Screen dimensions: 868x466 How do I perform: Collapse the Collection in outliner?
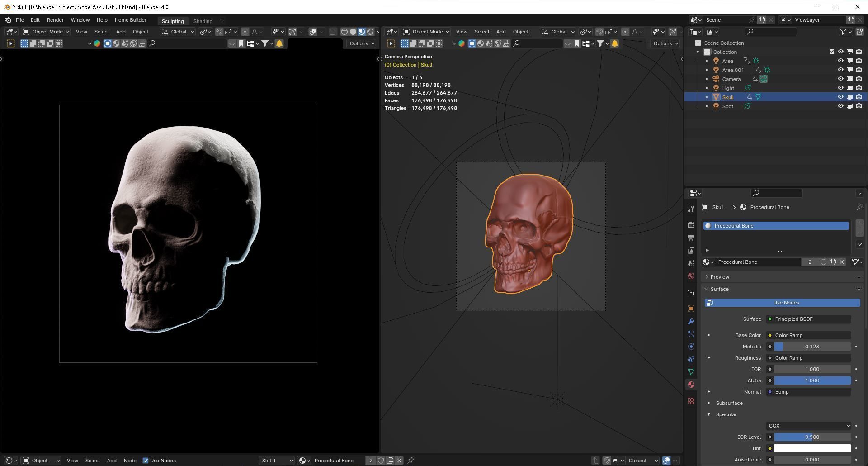[x=698, y=52]
